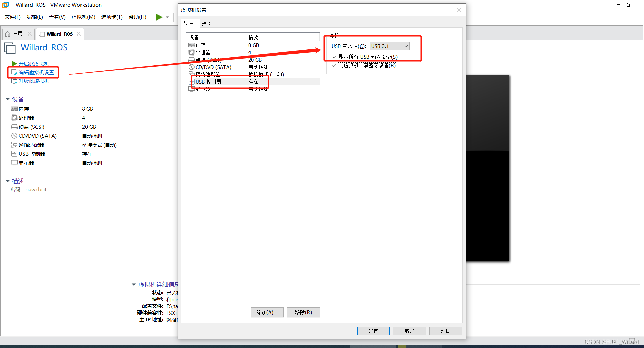The width and height of the screenshot is (644, 348).
Task: Click the 8 GB memory value in main window
Action: point(88,109)
